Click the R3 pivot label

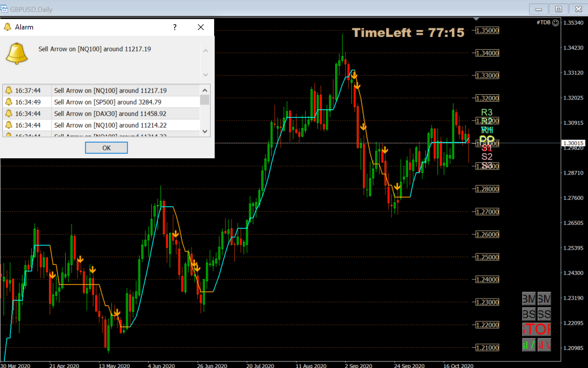tap(487, 112)
